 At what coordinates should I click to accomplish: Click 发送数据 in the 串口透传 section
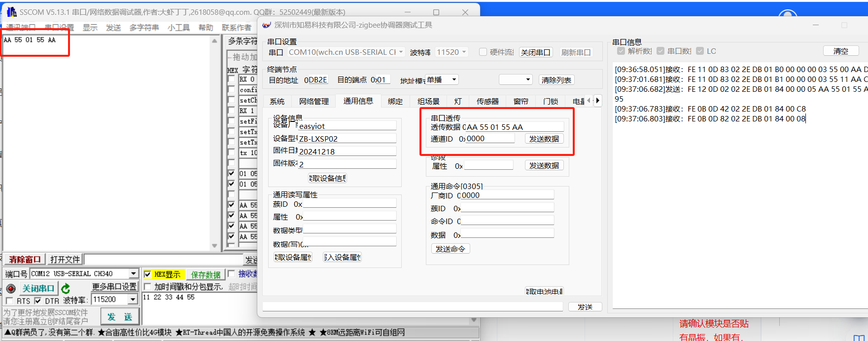tap(544, 139)
